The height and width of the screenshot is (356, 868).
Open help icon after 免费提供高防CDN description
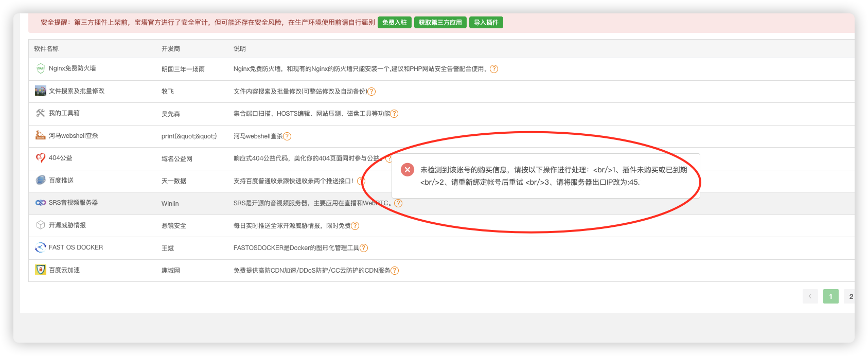(395, 271)
